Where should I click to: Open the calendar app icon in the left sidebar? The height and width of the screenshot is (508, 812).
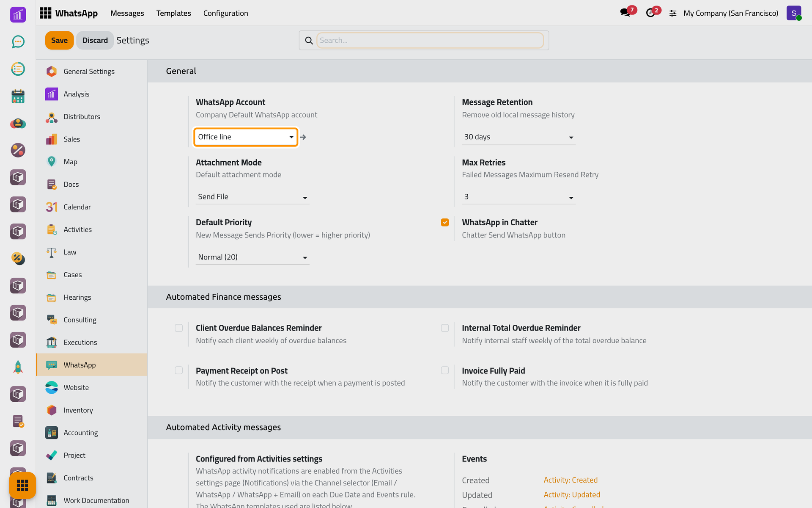pyautogui.click(x=18, y=96)
